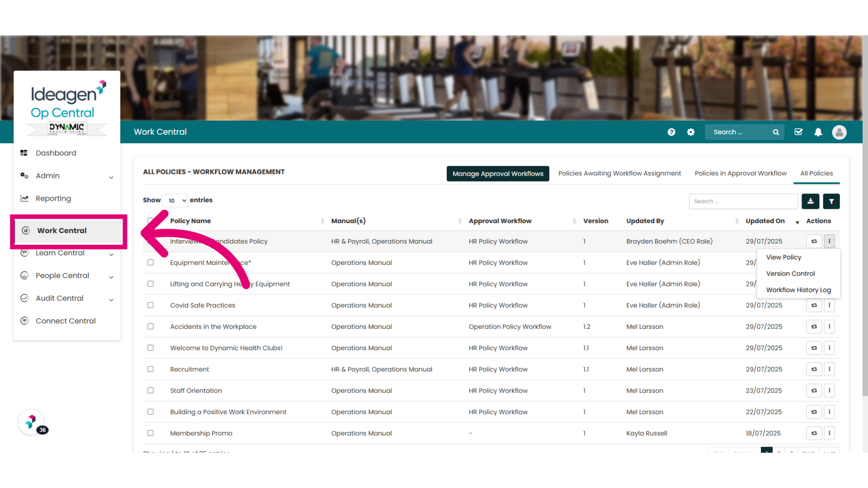Viewport: 868px width, 488px height.
Task: Open three-dot menu for Accidents in the Workplace
Action: pos(829,326)
